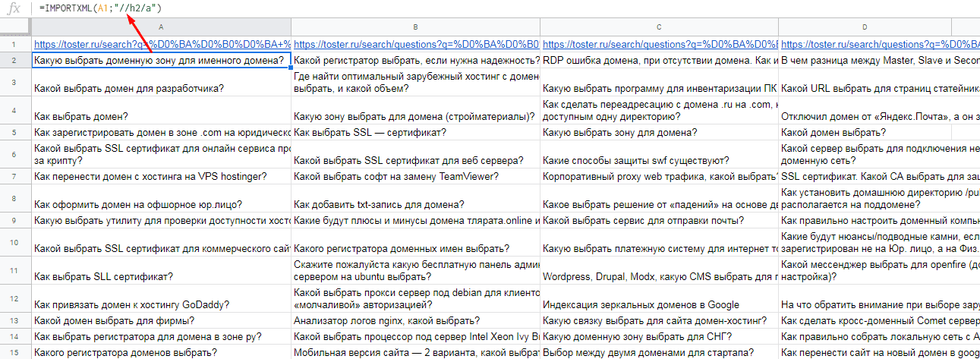
Task: Select cell 'Как выбрать SLL сертификат?'
Action: (x=162, y=272)
